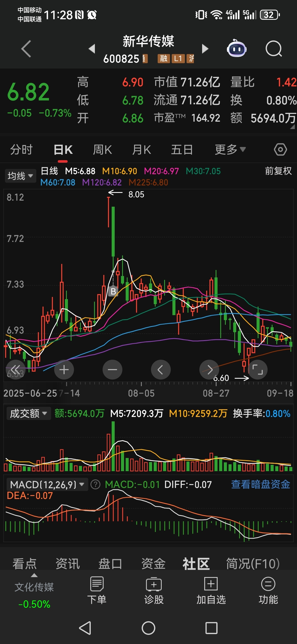Tap the current price 6.82
The height and width of the screenshot is (644, 297).
(x=28, y=92)
